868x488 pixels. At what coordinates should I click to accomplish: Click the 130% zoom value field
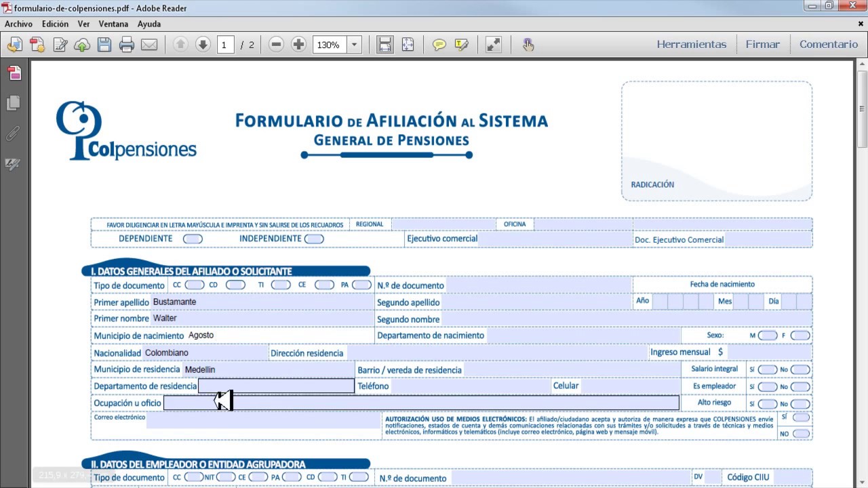(x=330, y=45)
